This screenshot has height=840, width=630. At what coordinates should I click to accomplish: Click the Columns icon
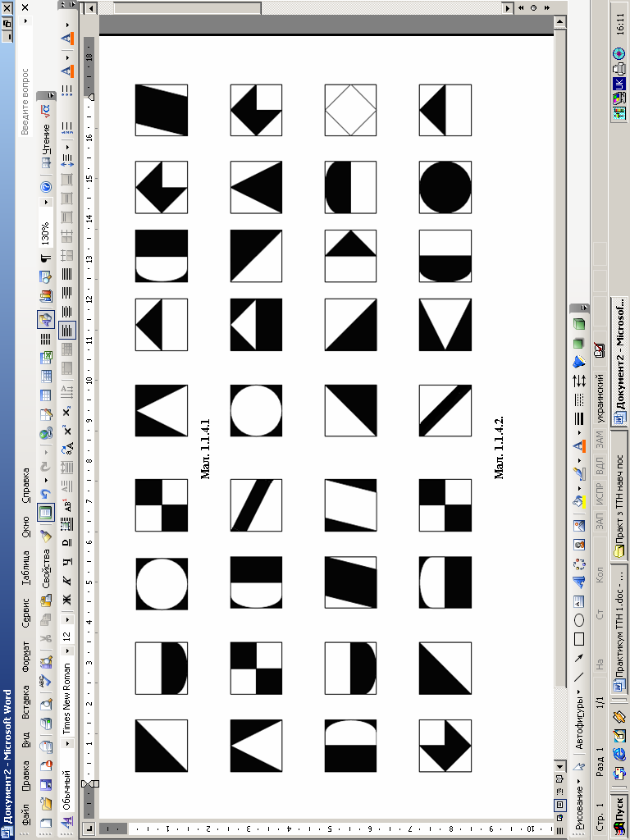(46, 339)
